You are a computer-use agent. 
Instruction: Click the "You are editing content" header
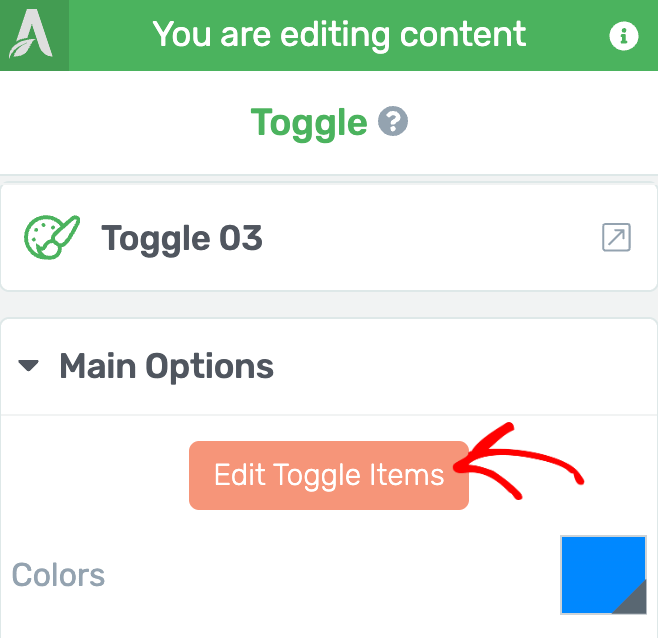[339, 35]
